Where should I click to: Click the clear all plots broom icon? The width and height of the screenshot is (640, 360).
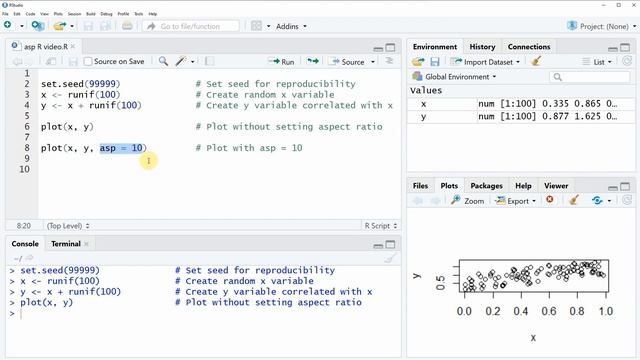574,200
